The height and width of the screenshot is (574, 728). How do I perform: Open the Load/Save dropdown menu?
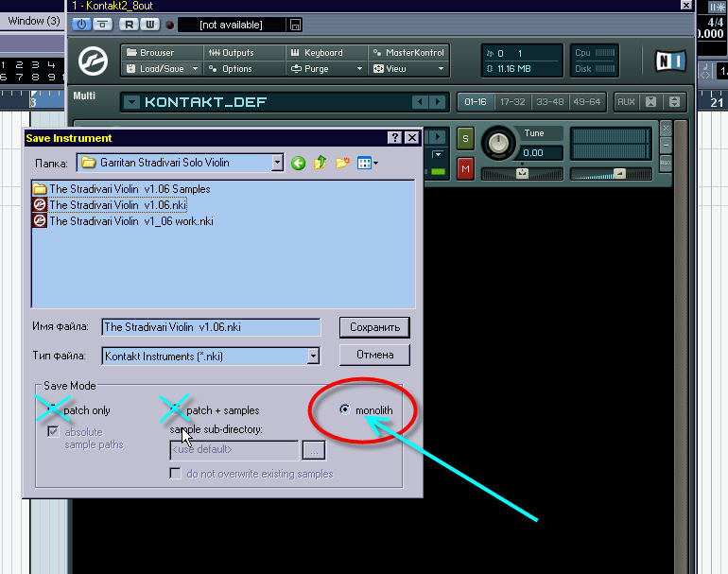pyautogui.click(x=162, y=69)
